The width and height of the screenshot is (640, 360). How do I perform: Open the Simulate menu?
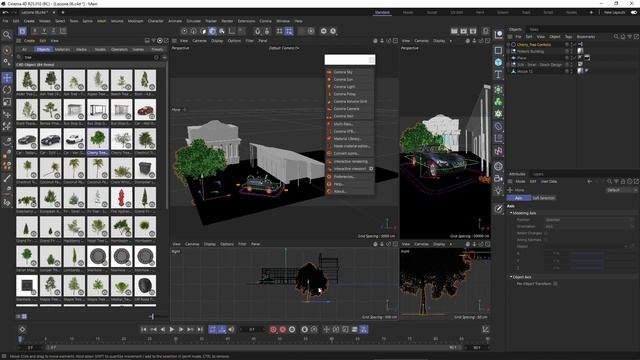(193, 21)
